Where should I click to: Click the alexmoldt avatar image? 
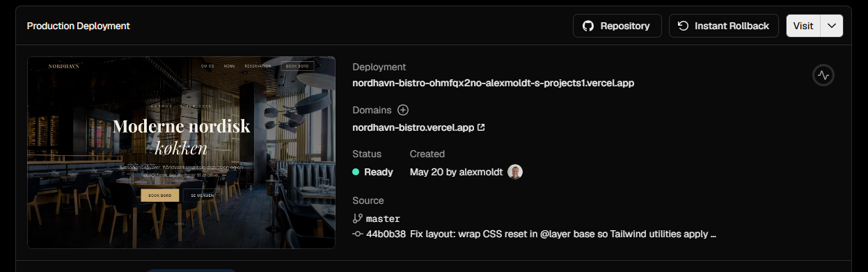click(515, 172)
